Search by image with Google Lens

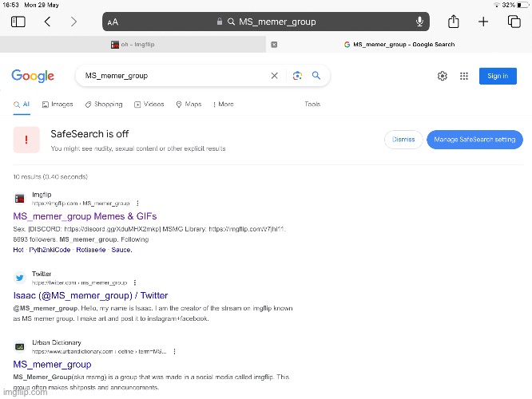(x=297, y=76)
